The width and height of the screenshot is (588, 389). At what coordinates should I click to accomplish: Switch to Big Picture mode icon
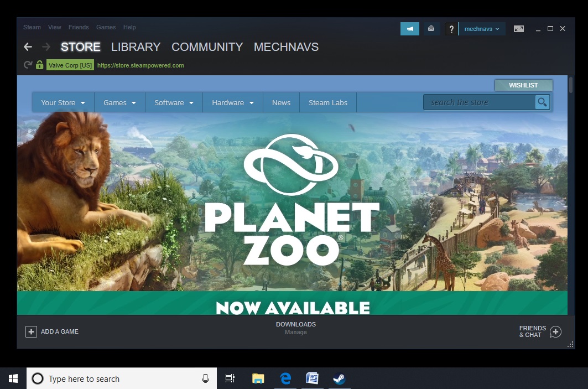(519, 29)
